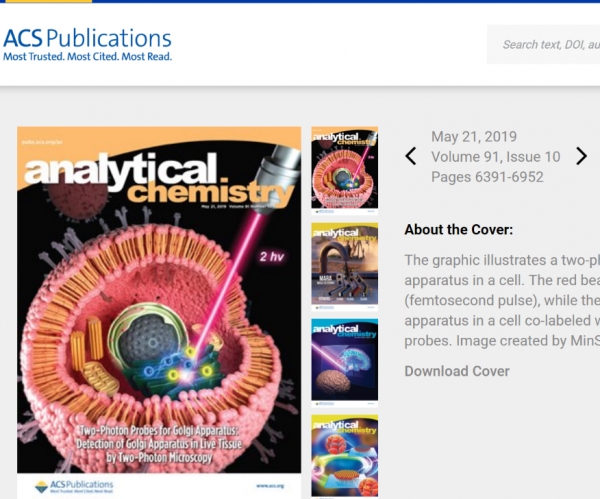The height and width of the screenshot is (499, 600).
Task: Go to the previous issue arrow
Action: (411, 156)
